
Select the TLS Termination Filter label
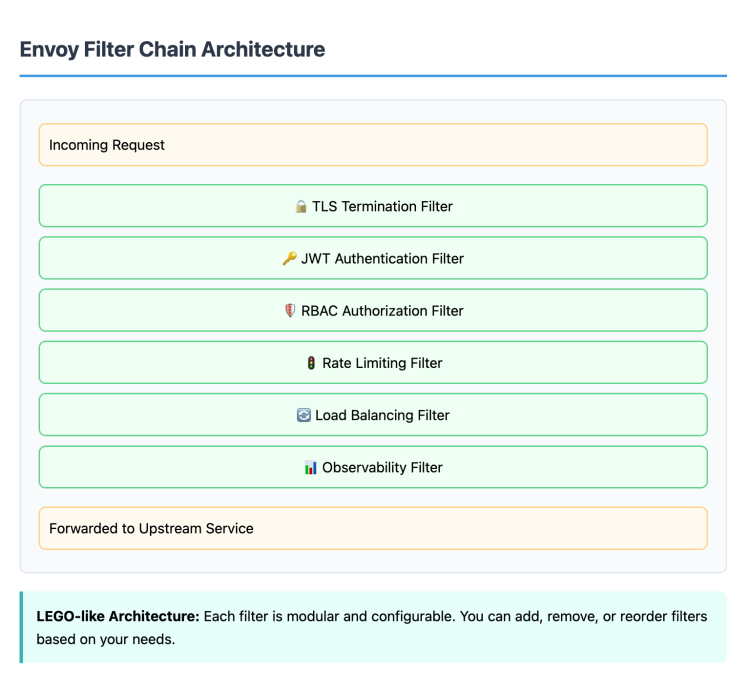[382, 207]
